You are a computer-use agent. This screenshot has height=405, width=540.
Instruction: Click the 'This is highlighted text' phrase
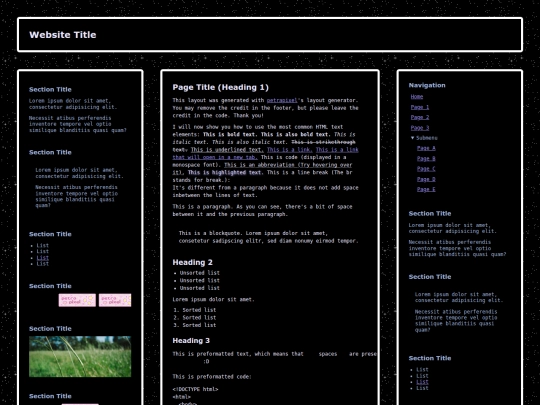pos(225,173)
